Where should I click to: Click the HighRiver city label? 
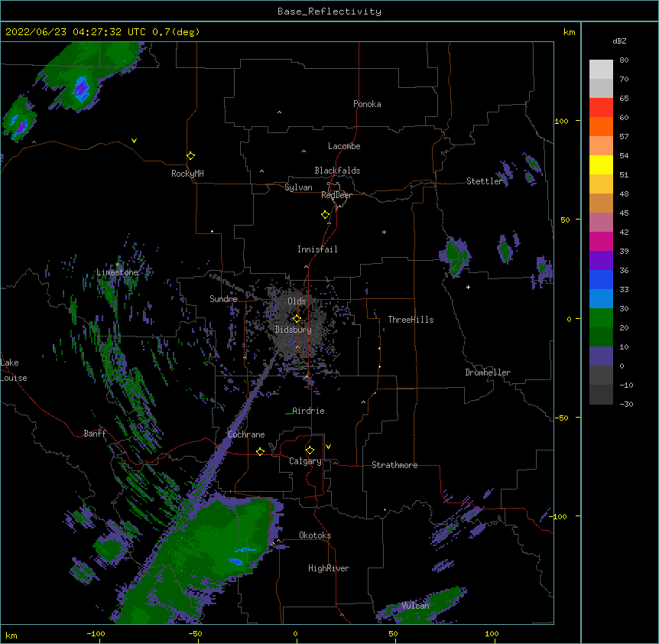point(329,568)
